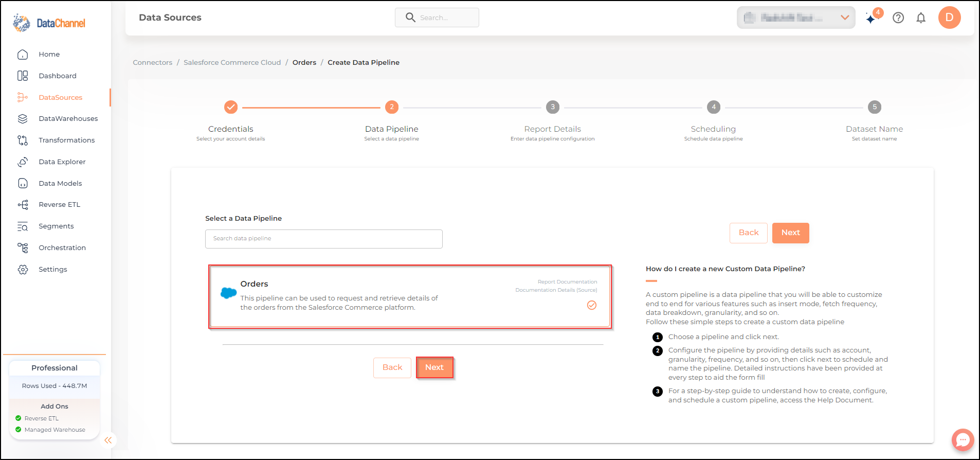Screen dimensions: 980x460
Task: Open the chat support bubble
Action: tap(963, 440)
